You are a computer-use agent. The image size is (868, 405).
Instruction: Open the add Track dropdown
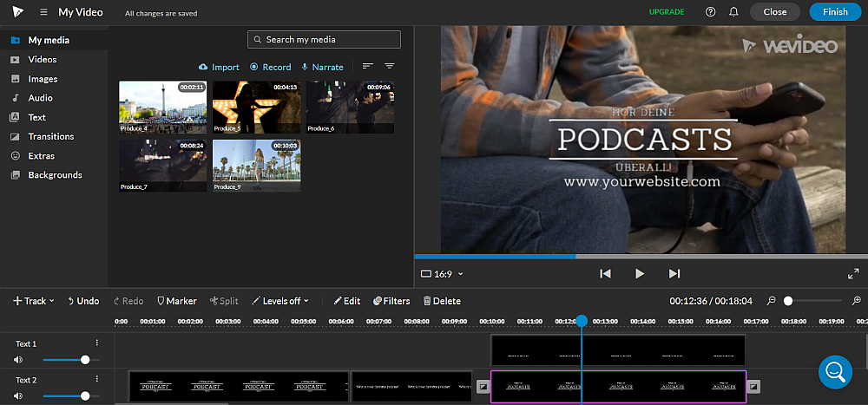click(34, 301)
